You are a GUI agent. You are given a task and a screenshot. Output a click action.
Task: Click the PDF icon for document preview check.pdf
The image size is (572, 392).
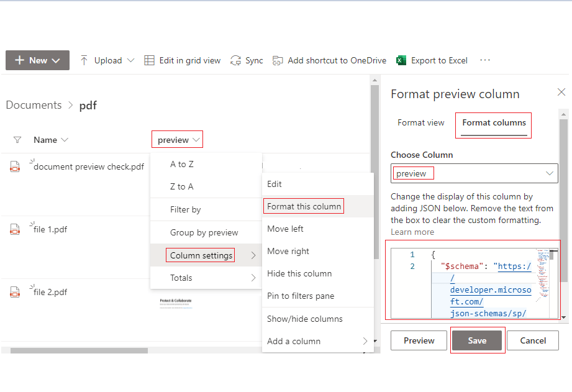point(14,166)
